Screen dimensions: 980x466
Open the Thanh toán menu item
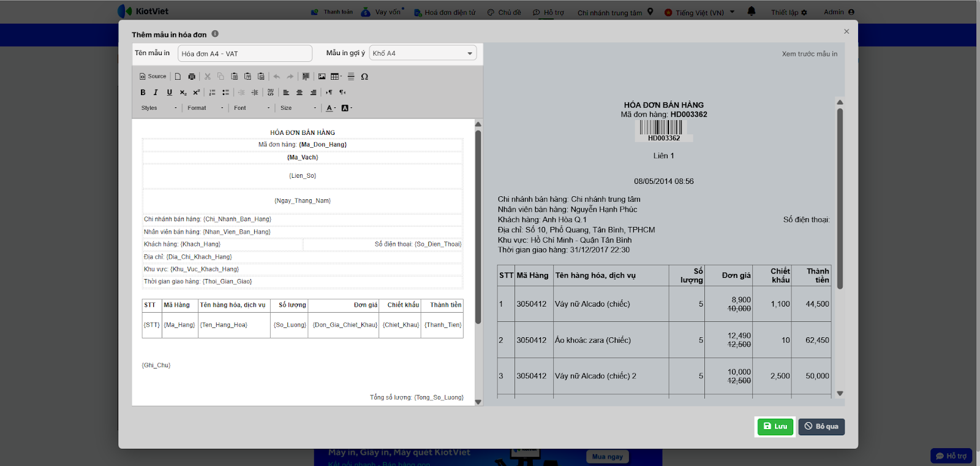332,12
